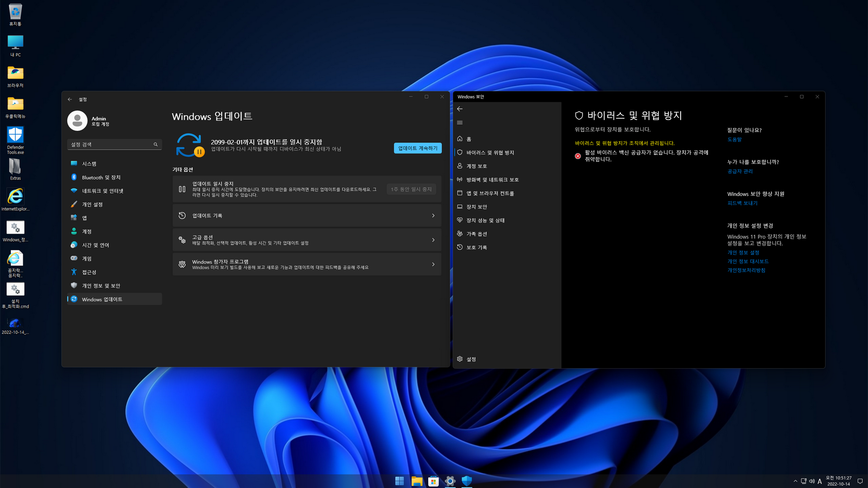
Task: Open 계정 보호 in Windows Security
Action: (507, 166)
